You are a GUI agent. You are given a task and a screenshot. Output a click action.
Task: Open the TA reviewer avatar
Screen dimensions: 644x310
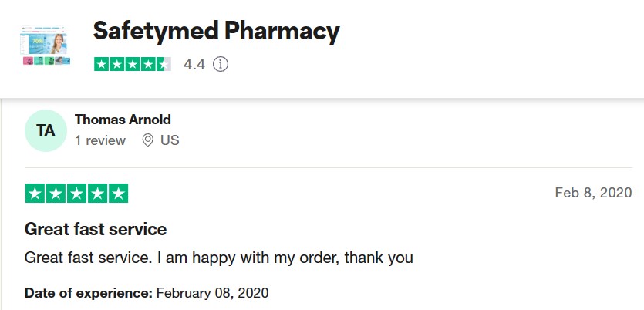pyautogui.click(x=46, y=130)
